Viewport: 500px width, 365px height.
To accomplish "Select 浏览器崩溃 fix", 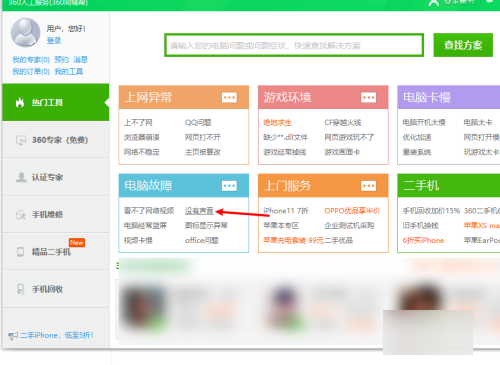I will [x=142, y=137].
